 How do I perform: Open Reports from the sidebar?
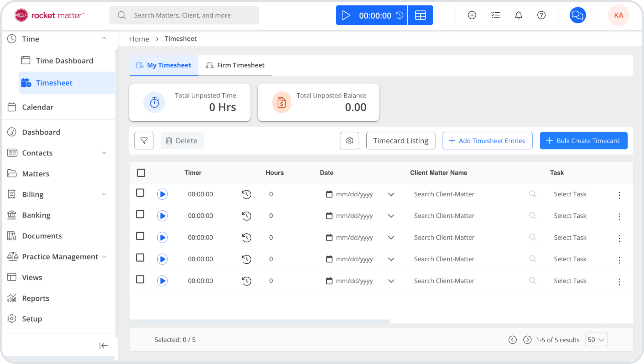(x=35, y=298)
